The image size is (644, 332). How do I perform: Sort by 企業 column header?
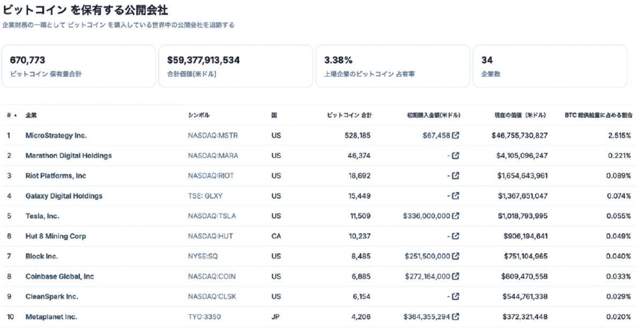(31, 115)
